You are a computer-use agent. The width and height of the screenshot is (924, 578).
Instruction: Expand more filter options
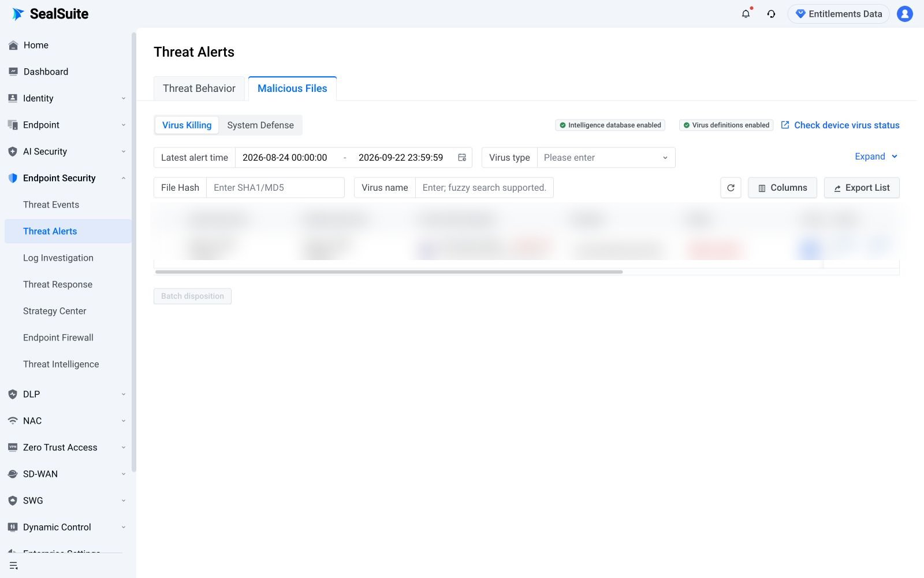[x=876, y=157]
